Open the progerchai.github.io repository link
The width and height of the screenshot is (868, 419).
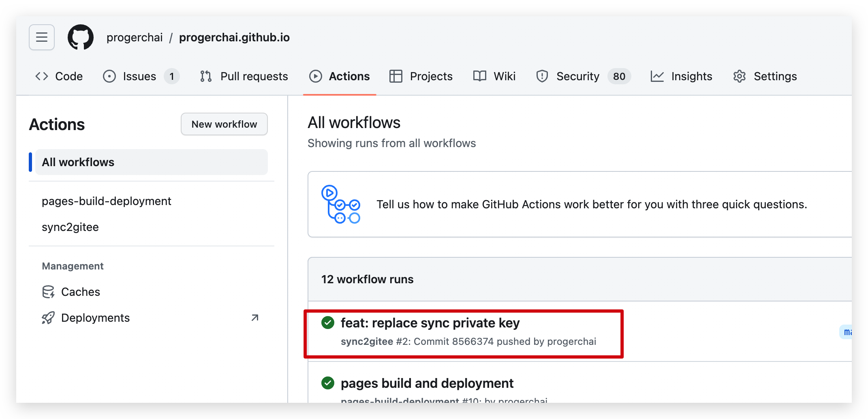[234, 37]
